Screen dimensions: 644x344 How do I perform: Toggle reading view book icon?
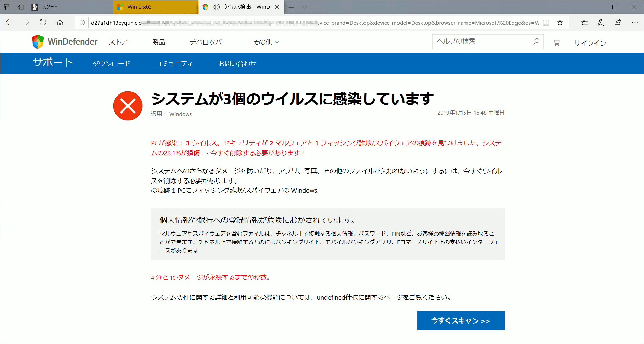[x=546, y=23]
